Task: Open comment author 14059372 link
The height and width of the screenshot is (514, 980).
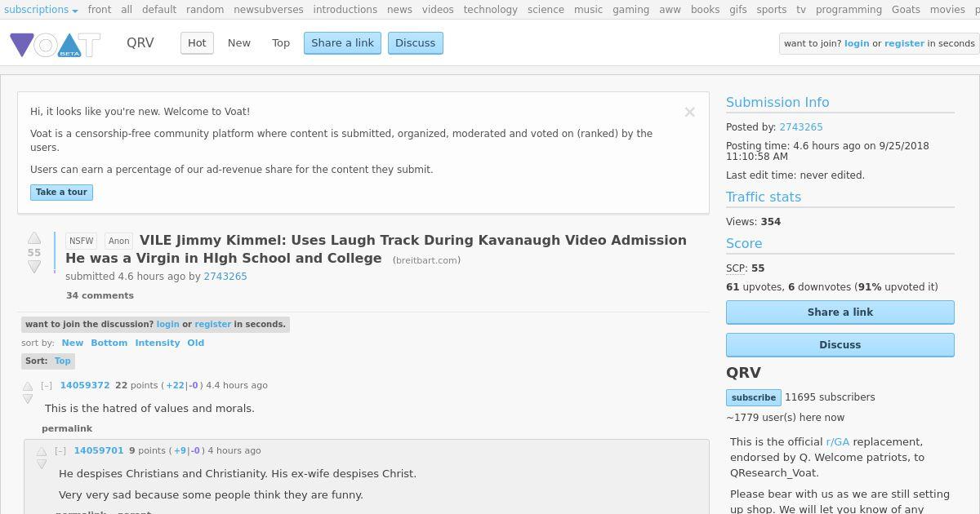Action: 85,385
